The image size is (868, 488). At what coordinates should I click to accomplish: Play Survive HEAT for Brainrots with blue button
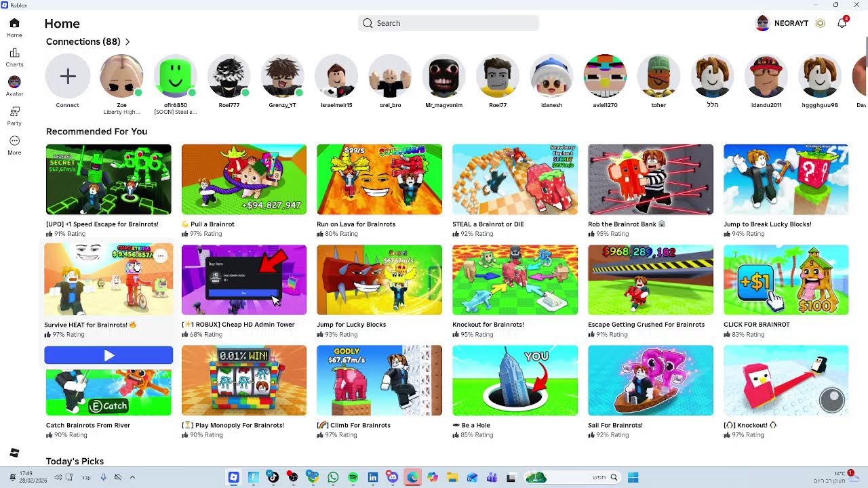pyautogui.click(x=108, y=355)
